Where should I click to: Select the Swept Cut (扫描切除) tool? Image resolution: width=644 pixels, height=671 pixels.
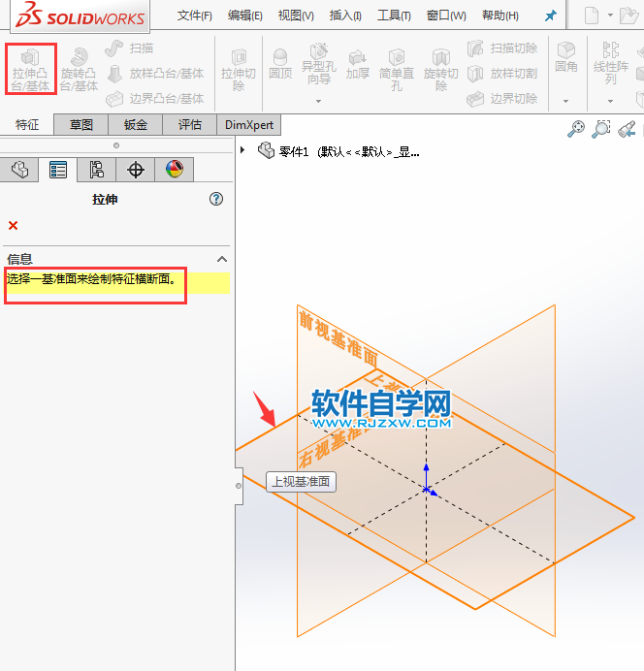(502, 48)
